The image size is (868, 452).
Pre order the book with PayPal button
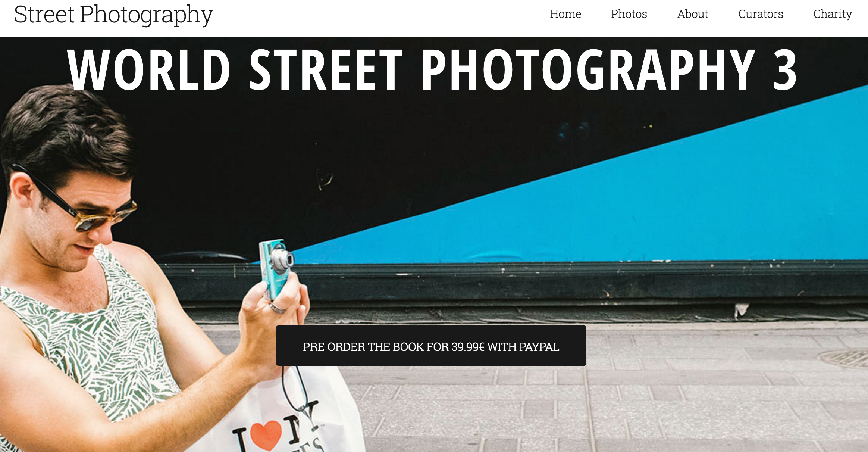click(431, 346)
